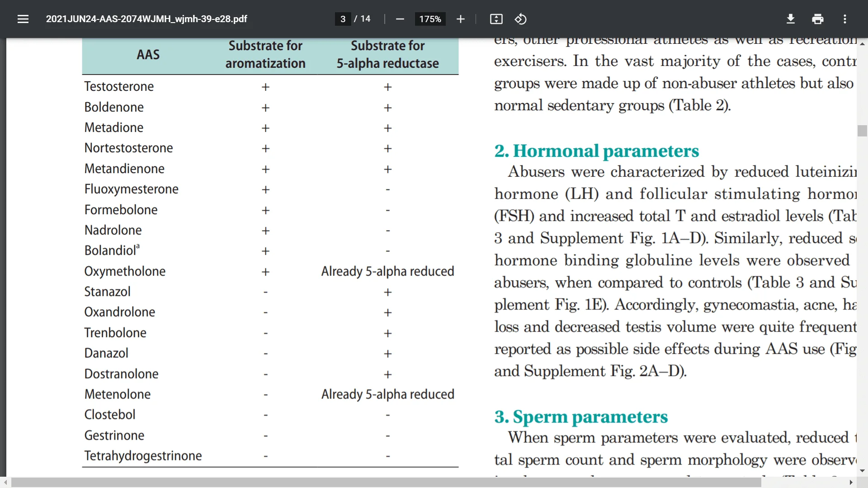Click 'Substrate for 5-alpha reductase' header
Screen dimensions: 868x488
[x=387, y=55]
